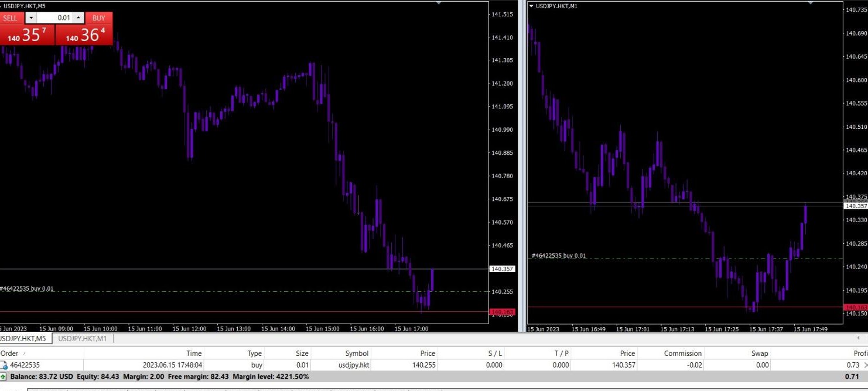
Task: Click the 141.515 price label on the M5 chart axis
Action: tap(503, 14)
